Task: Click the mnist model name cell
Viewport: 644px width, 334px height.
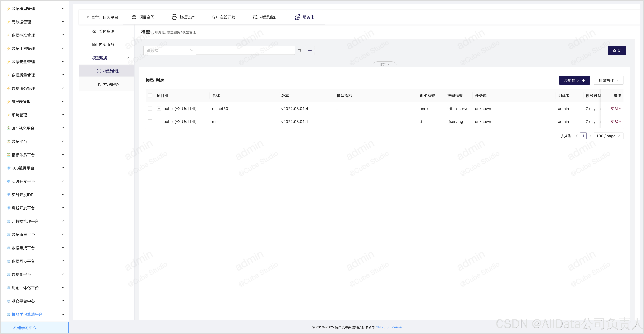Action: 217,122
